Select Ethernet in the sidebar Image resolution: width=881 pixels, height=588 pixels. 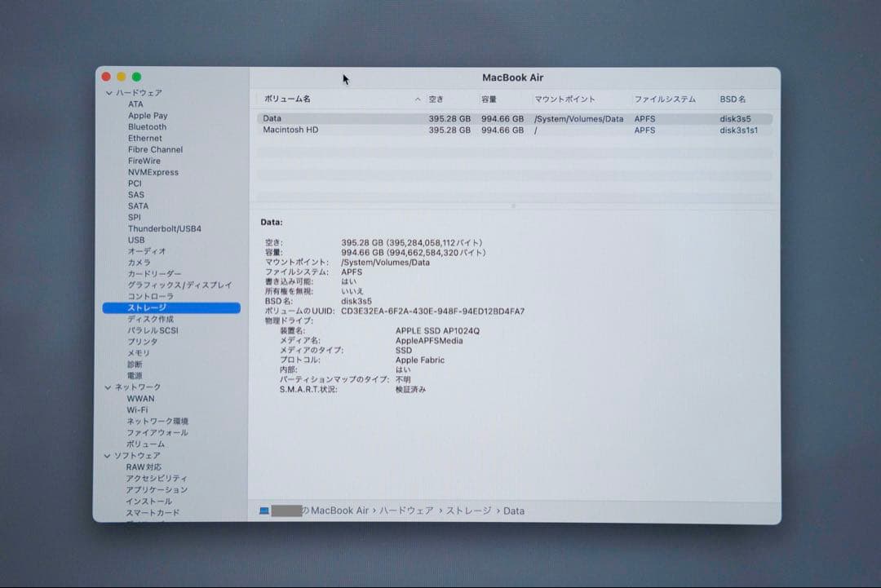coord(145,138)
